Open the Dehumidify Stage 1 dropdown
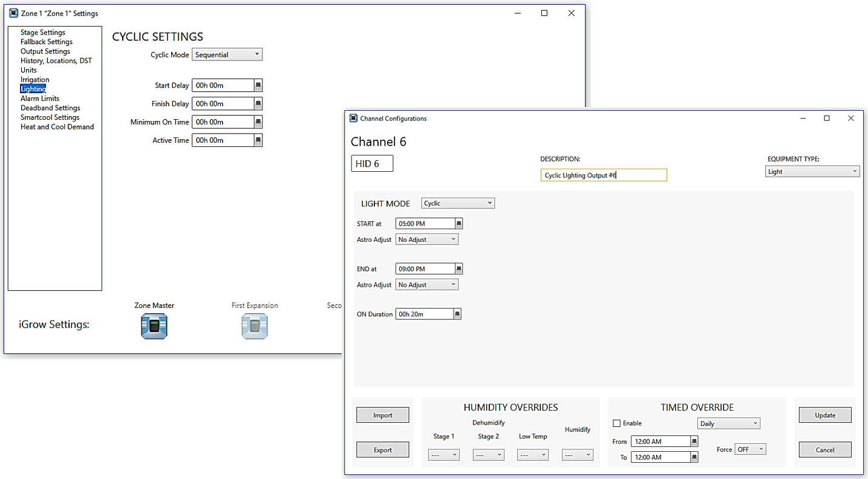868x479 pixels. (x=444, y=455)
